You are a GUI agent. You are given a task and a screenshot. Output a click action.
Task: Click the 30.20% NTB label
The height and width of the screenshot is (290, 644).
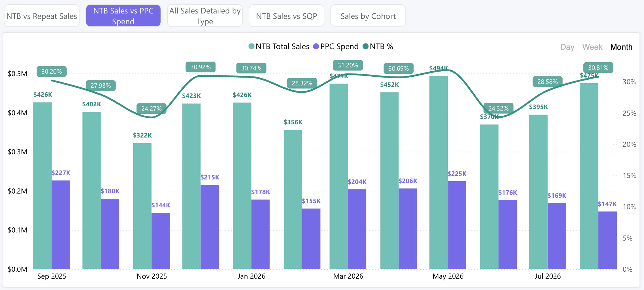[52, 72]
